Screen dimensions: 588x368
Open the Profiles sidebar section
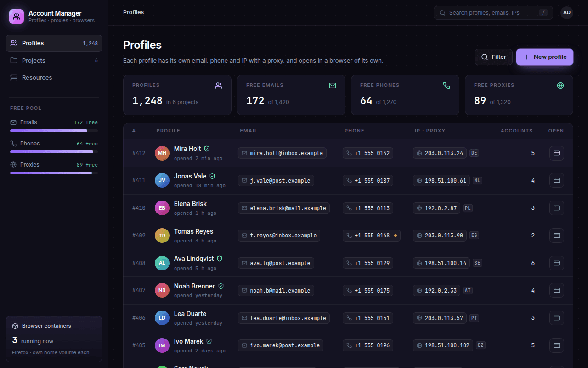tap(54, 43)
